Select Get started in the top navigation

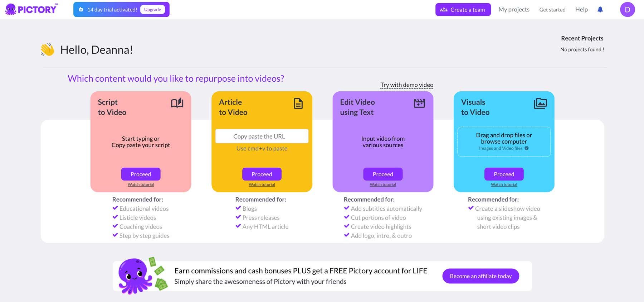click(552, 10)
